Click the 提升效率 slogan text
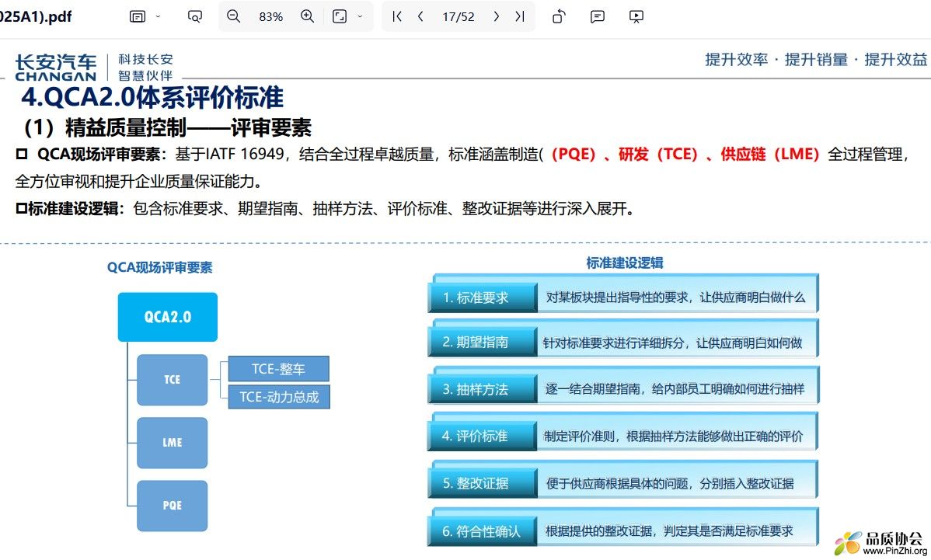Viewport: 931px width, 560px height. [736, 59]
